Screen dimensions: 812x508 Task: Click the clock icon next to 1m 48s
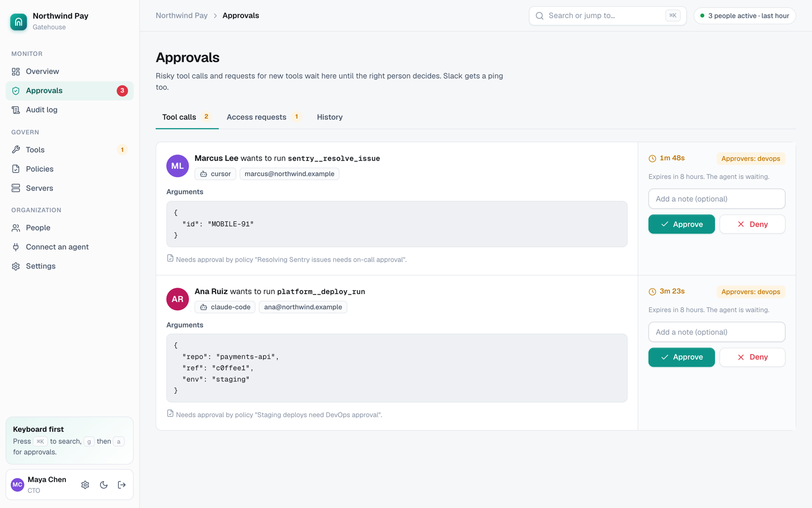tap(653, 158)
